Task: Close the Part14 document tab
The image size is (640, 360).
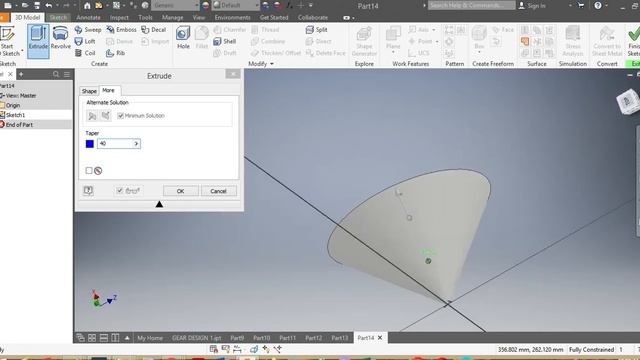Action: click(x=380, y=338)
